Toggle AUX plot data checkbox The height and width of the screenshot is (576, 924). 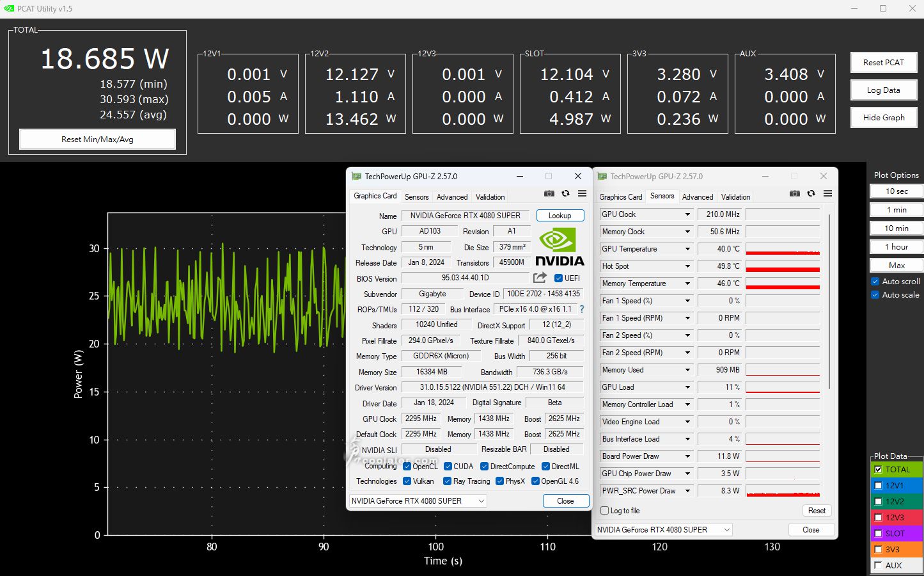(878, 565)
